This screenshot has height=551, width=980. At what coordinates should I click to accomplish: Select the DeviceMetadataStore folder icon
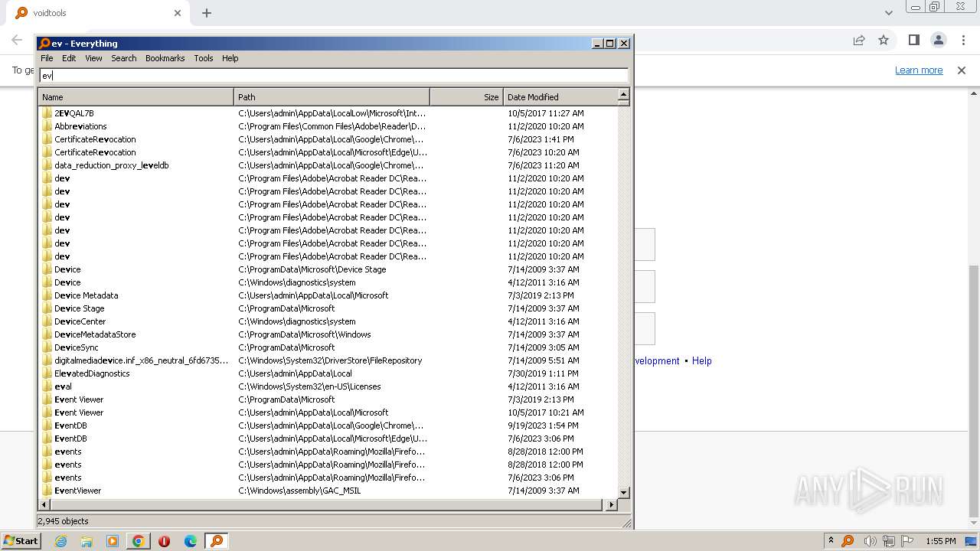(47, 334)
